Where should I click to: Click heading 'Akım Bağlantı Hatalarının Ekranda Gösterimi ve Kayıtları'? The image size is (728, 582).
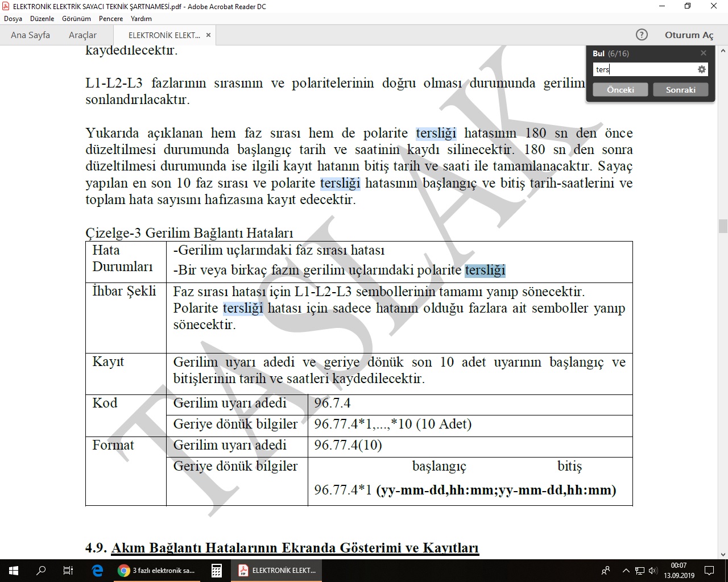tap(295, 548)
